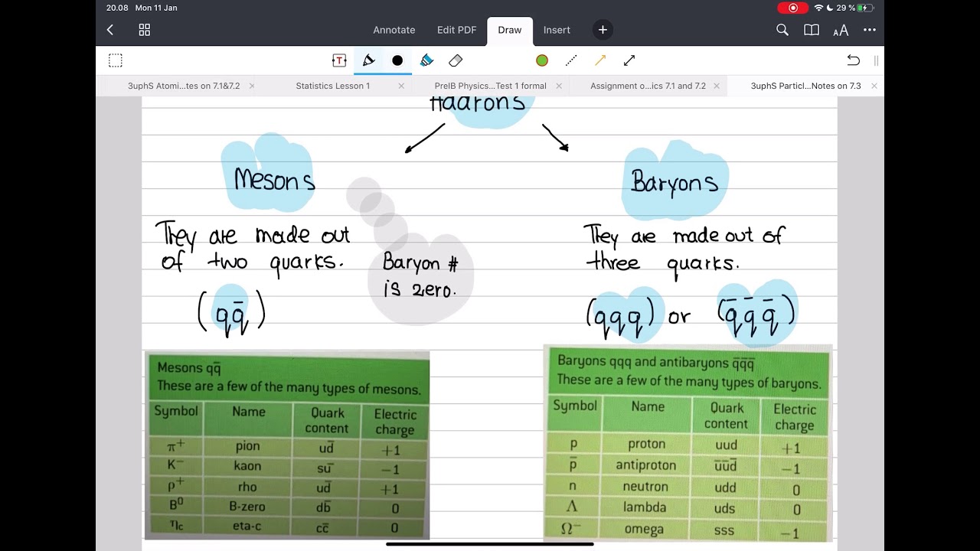
Task: Tap the eta-c name cell
Action: [x=248, y=527]
